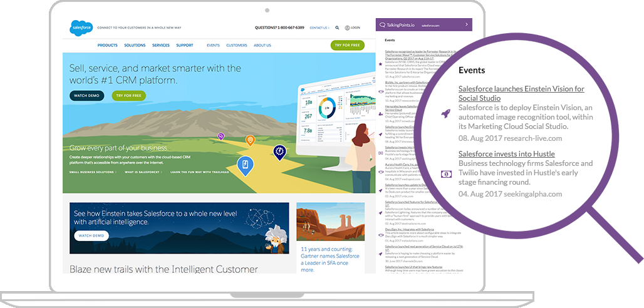The image size is (644, 308).
Task: Open the Support menu
Action: click(185, 45)
